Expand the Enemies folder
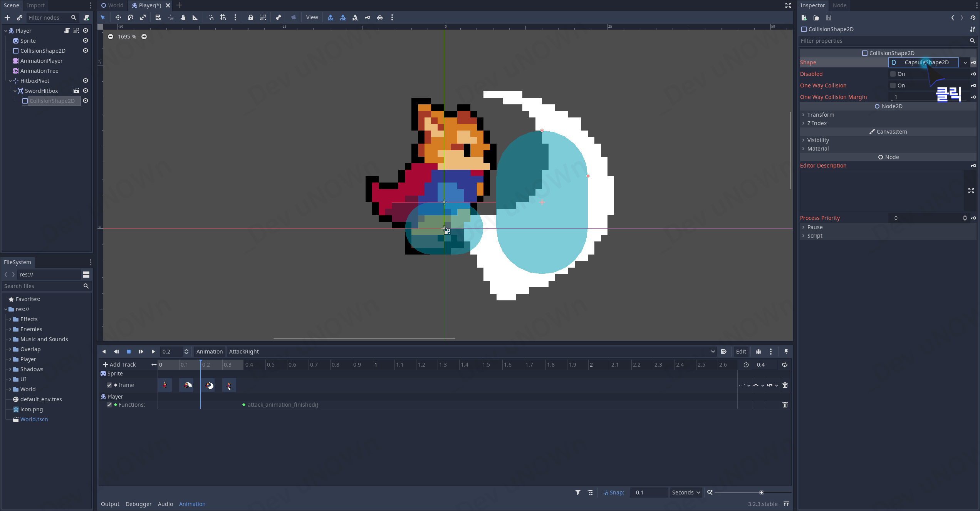Viewport: 980px width, 511px height. point(10,329)
